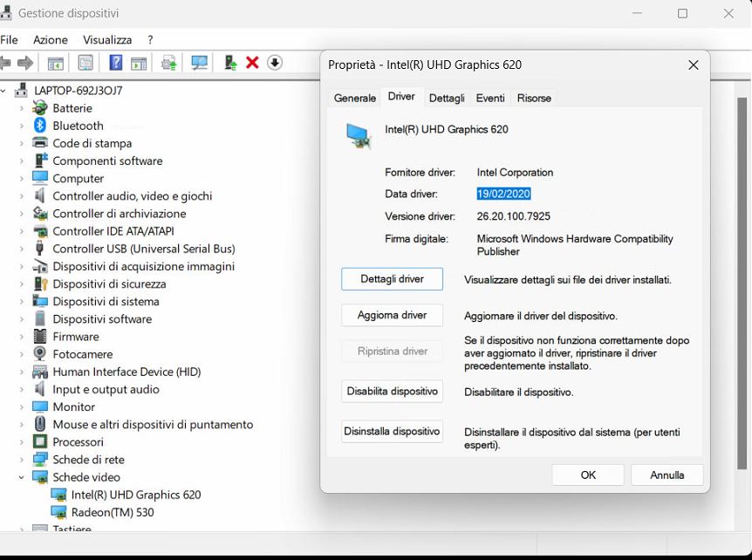This screenshot has width=752, height=560.
Task: Close the Proprietà Intel UHD Graphics dialog
Action: [693, 65]
